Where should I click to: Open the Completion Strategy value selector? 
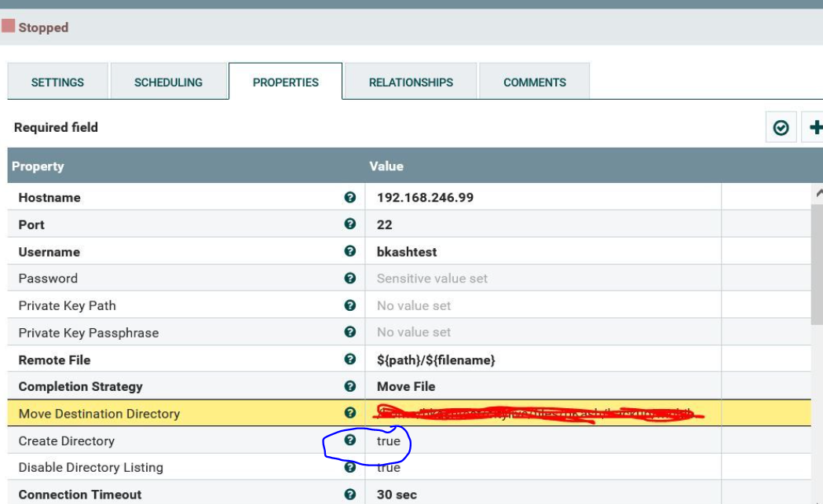(471, 386)
